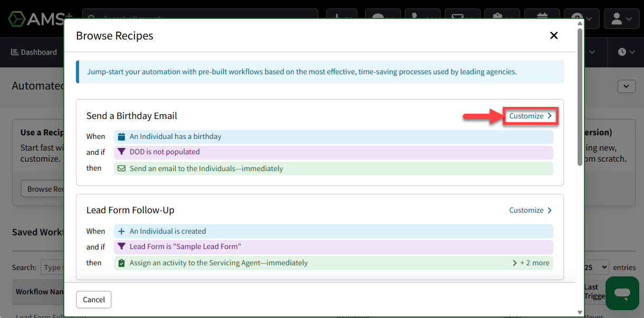Sort by the Workflow Name column header

pyautogui.click(x=40, y=292)
